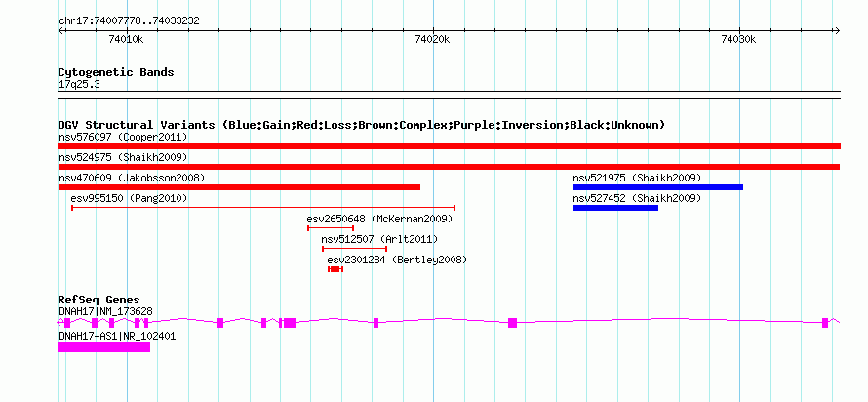Click the nsv470609 (Jakobsson2008) label
The width and height of the screenshot is (868, 402).
(x=132, y=178)
